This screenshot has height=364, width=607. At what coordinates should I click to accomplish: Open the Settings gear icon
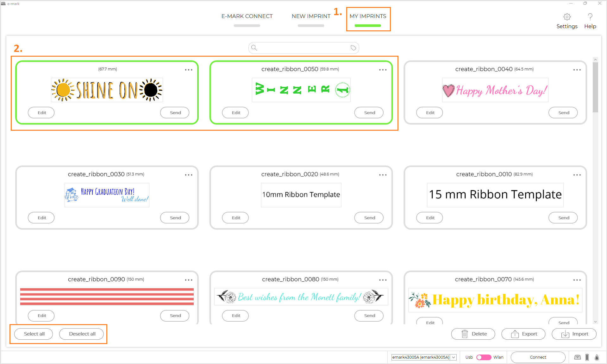(x=567, y=17)
